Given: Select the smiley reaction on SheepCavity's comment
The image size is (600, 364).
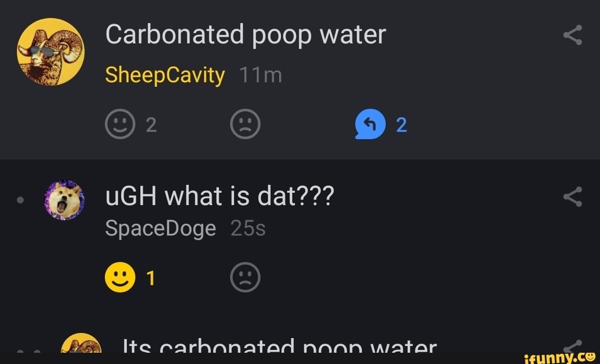Looking at the screenshot, I should tap(120, 124).
